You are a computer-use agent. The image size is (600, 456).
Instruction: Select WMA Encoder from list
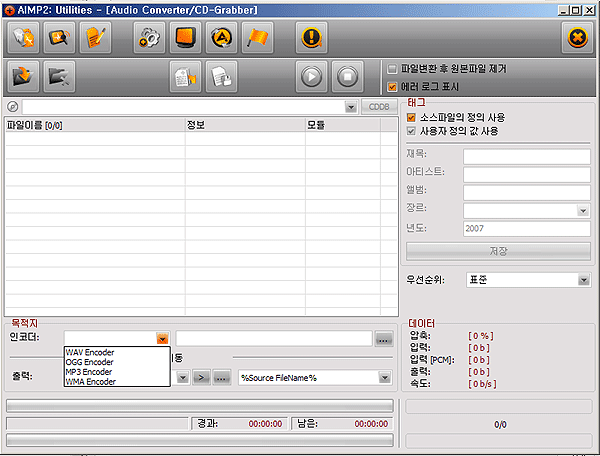pyautogui.click(x=117, y=382)
